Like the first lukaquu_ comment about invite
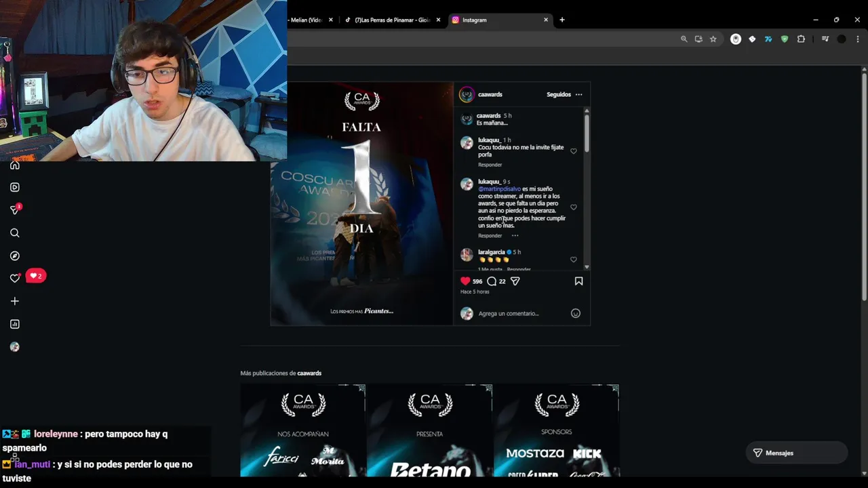Image resolution: width=868 pixels, height=488 pixels. point(574,151)
